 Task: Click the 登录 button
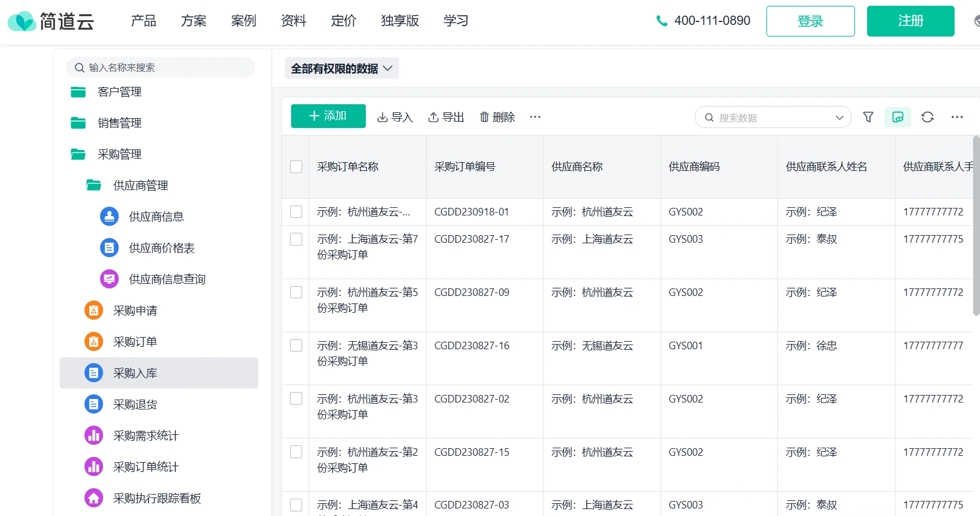coord(810,21)
